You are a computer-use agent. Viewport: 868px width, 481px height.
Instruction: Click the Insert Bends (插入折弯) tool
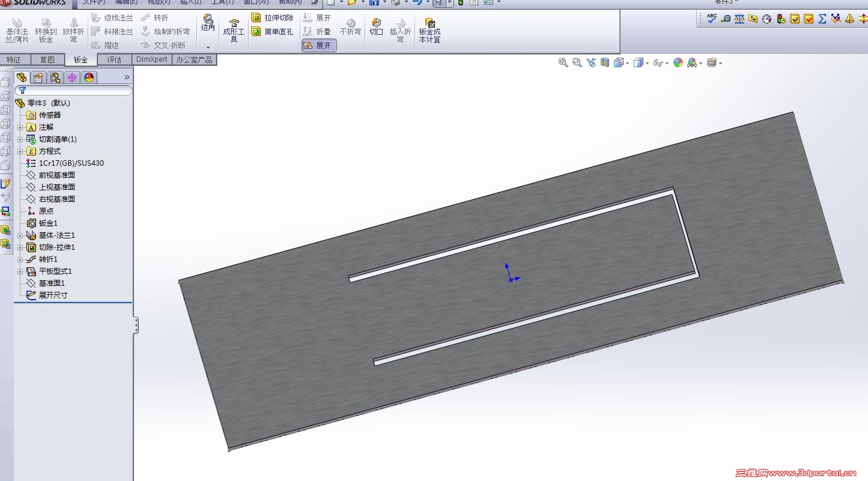(x=400, y=30)
